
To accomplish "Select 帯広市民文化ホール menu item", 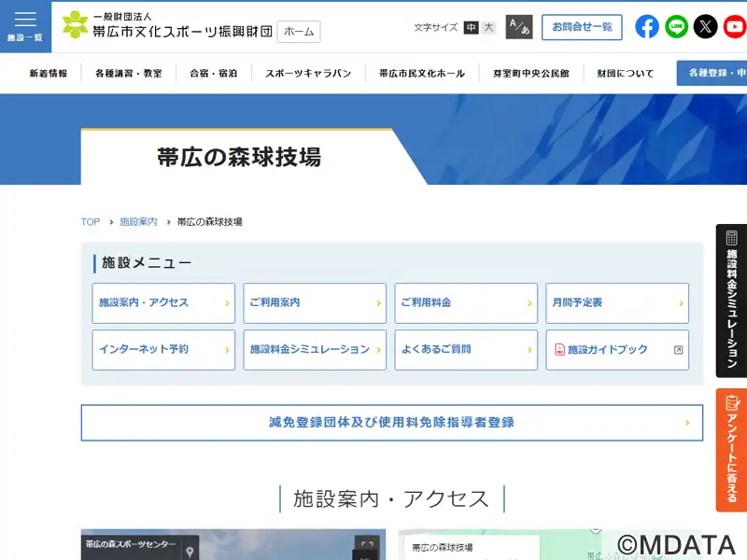I will [x=421, y=73].
